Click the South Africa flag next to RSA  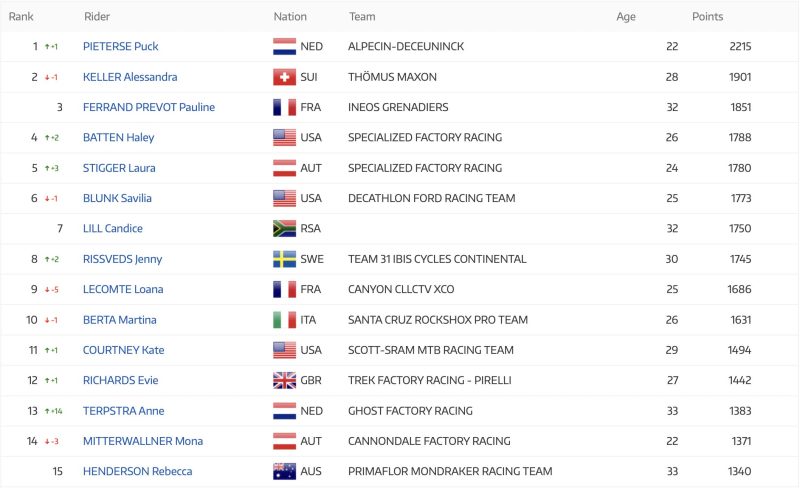point(284,229)
